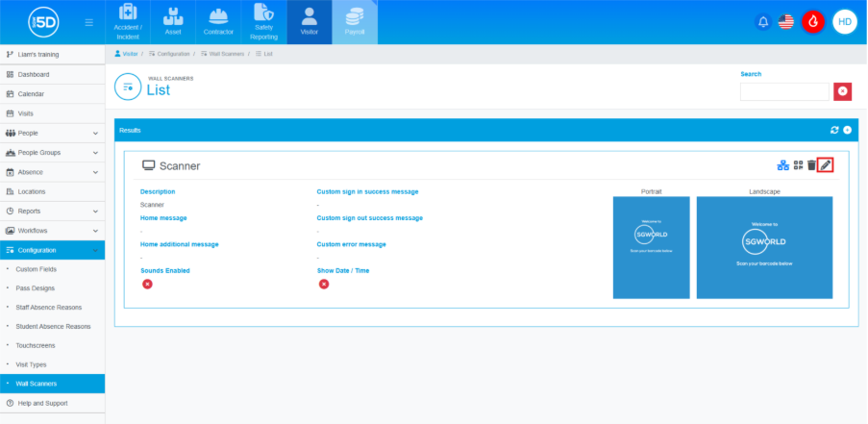Click the add plus icon in Results bar
The image size is (868, 424).
(x=847, y=130)
